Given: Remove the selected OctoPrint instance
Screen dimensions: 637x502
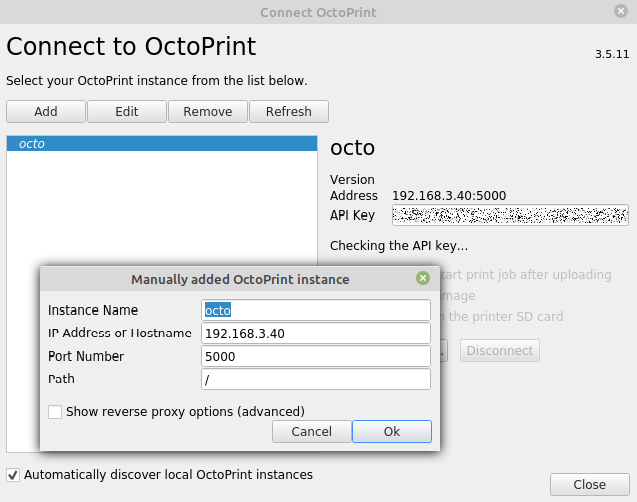Looking at the screenshot, I should point(208,111).
